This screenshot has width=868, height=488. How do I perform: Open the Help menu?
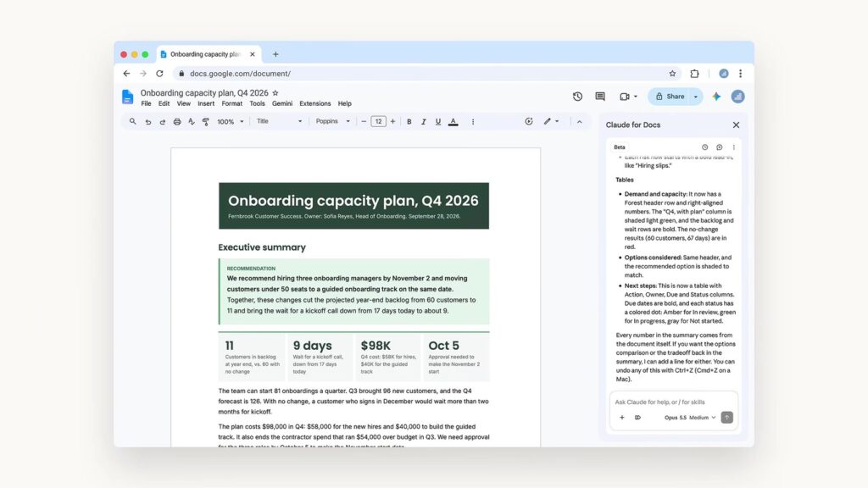tap(344, 103)
